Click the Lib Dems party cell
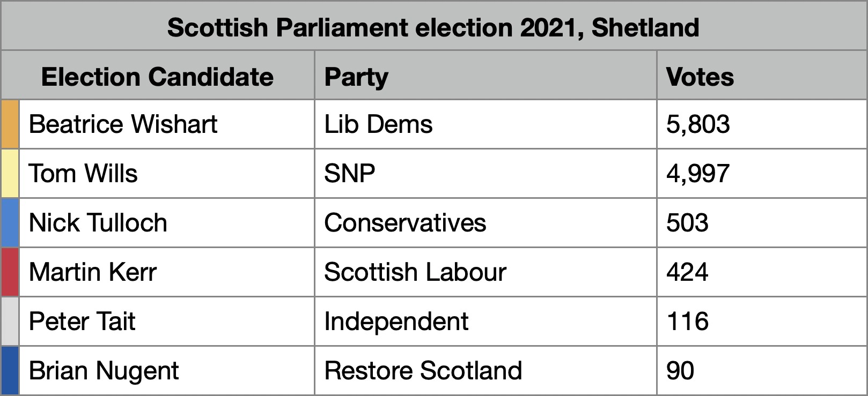 486,124
